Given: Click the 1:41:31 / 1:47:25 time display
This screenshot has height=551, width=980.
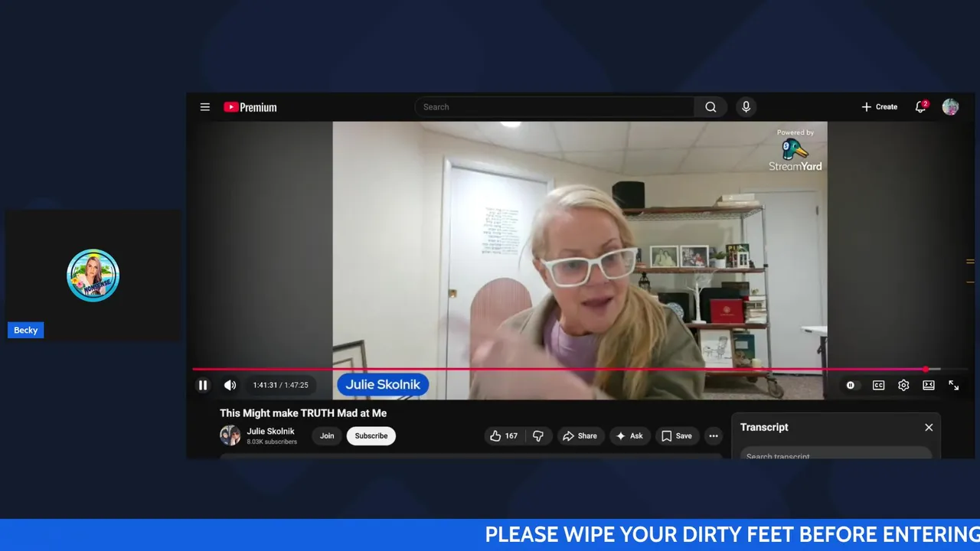Looking at the screenshot, I should click(280, 385).
